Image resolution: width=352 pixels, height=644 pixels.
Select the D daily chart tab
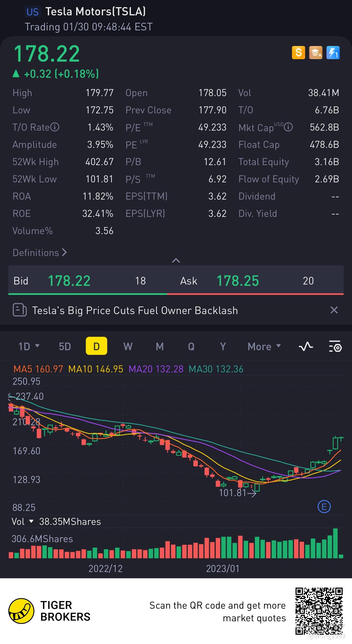point(96,346)
